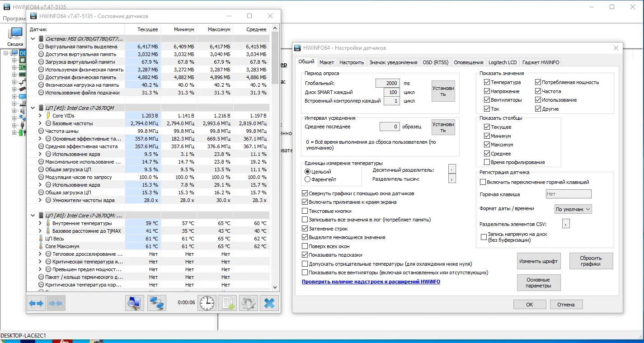
Task: Click the Отмена button
Action: [x=566, y=305]
